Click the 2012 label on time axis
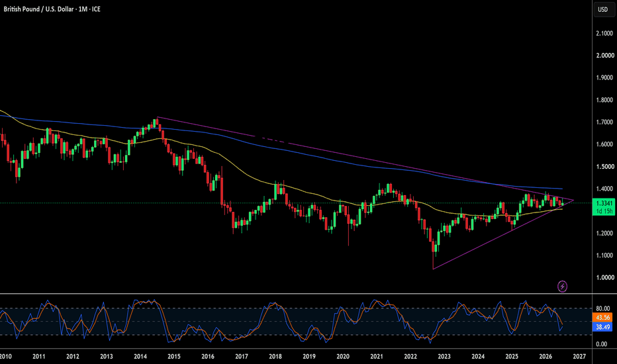This screenshot has height=364, width=617. (72, 357)
